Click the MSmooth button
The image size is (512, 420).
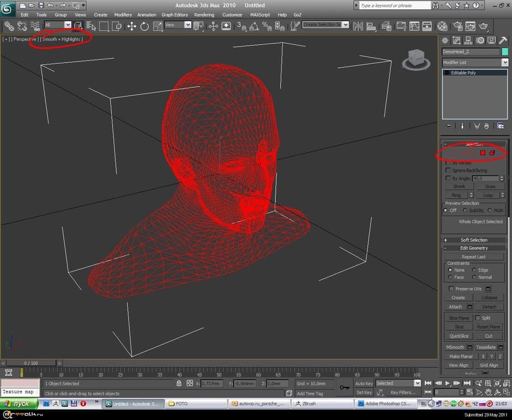455,347
